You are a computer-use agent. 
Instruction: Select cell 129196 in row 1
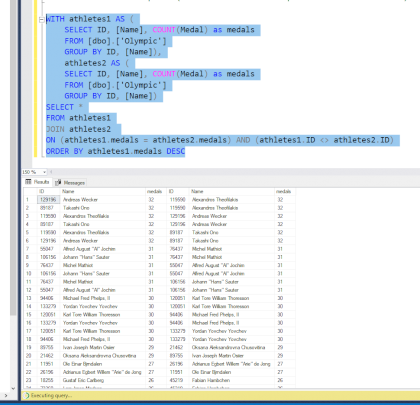coord(48,200)
